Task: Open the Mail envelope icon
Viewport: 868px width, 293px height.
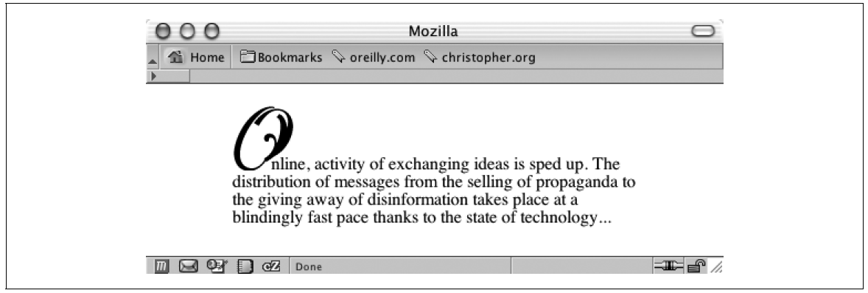Action: pos(188,267)
